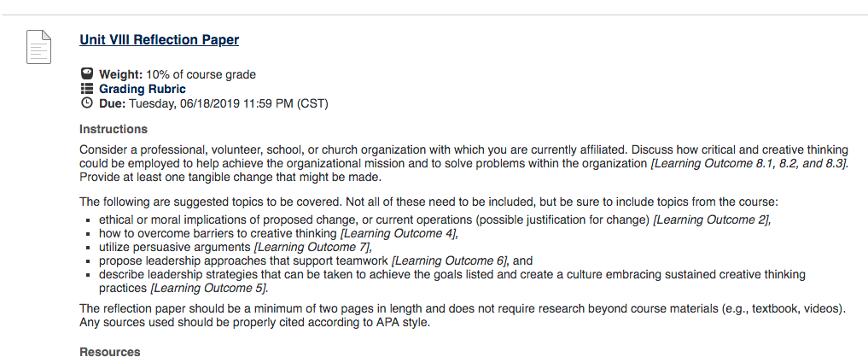
Task: Click the Learning Outcome 8.1, 8.2, and 8.3 text
Action: point(749,163)
